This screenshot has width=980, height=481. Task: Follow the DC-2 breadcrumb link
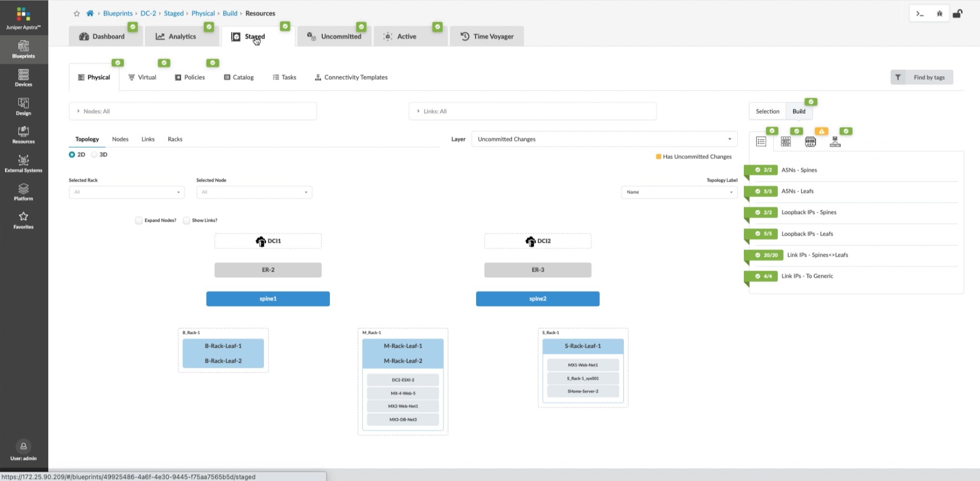pos(148,13)
